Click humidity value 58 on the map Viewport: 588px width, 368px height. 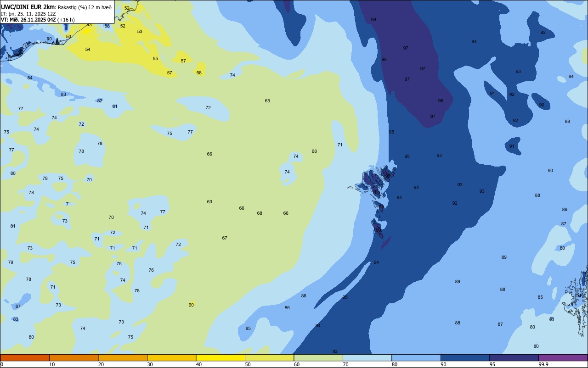coord(199,73)
